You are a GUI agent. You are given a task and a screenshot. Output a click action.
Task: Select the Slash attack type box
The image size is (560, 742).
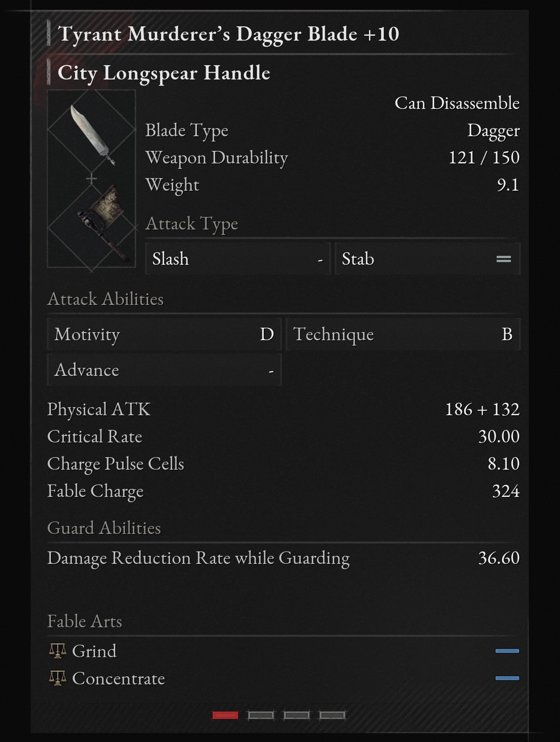click(238, 258)
